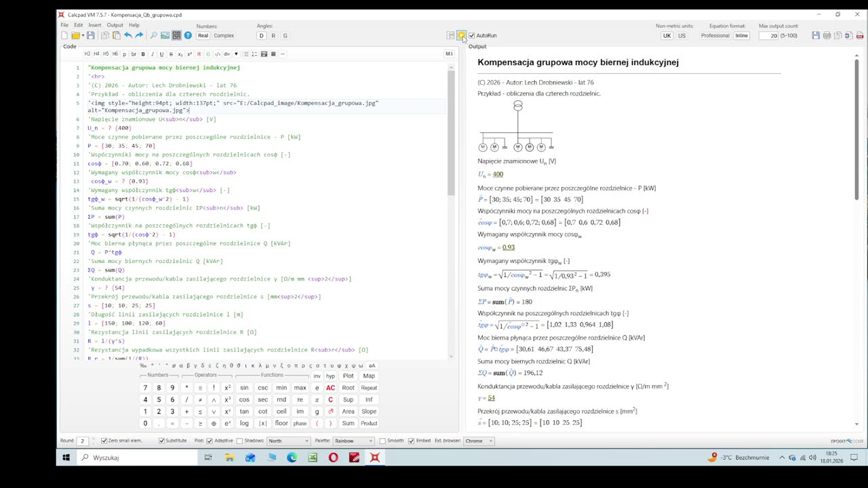This screenshot has height=488, width=868.
Task: Toggle the Embed checkbox
Action: click(411, 441)
